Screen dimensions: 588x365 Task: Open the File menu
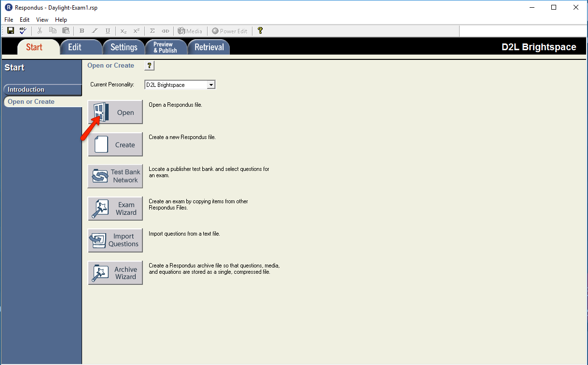tap(9, 20)
